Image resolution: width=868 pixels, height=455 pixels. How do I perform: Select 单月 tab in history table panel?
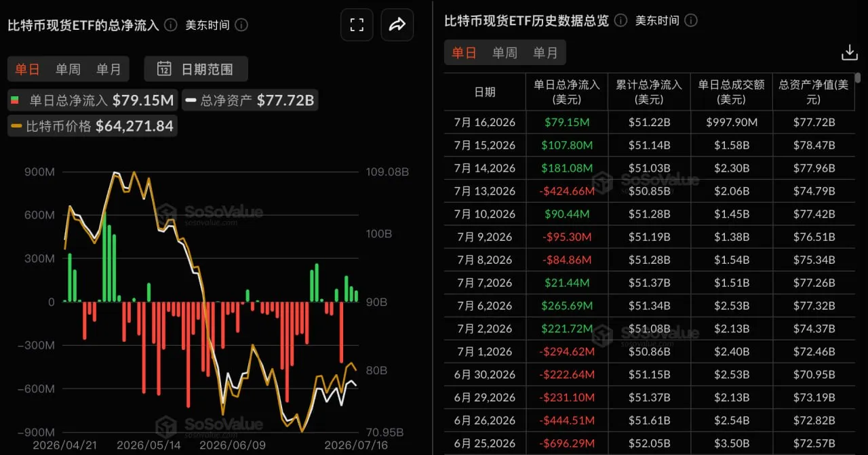point(545,53)
